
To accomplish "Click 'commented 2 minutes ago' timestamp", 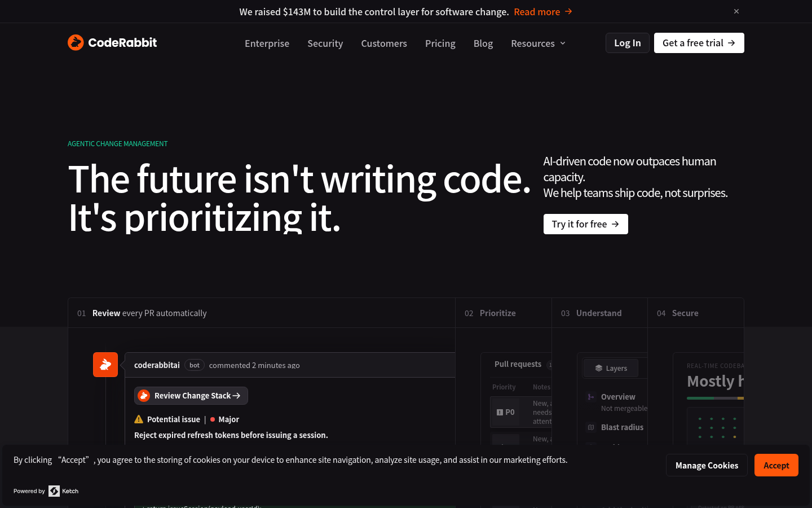I will [254, 365].
